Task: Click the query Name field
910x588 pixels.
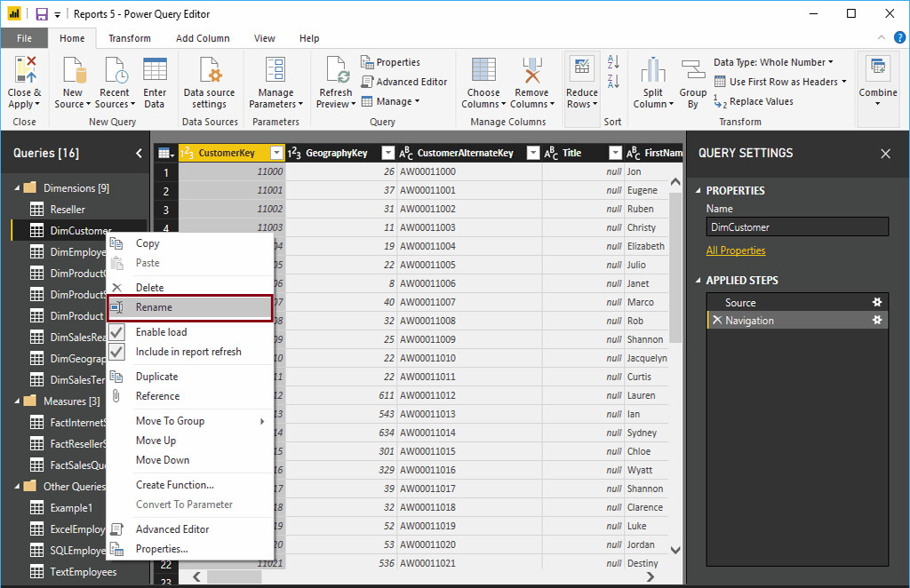Action: pyautogui.click(x=796, y=226)
